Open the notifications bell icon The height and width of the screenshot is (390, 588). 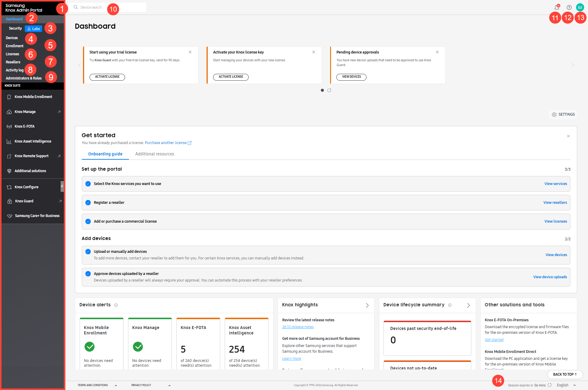click(x=557, y=7)
